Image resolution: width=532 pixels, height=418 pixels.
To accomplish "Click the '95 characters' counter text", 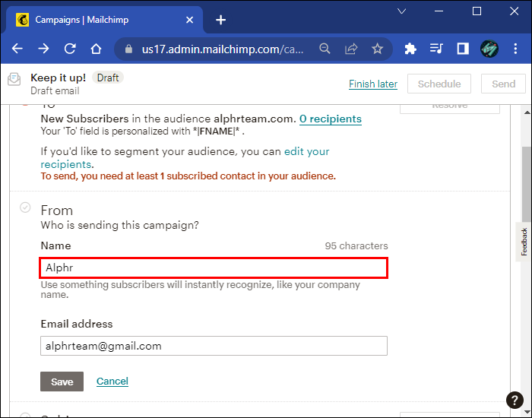I will 356,245.
